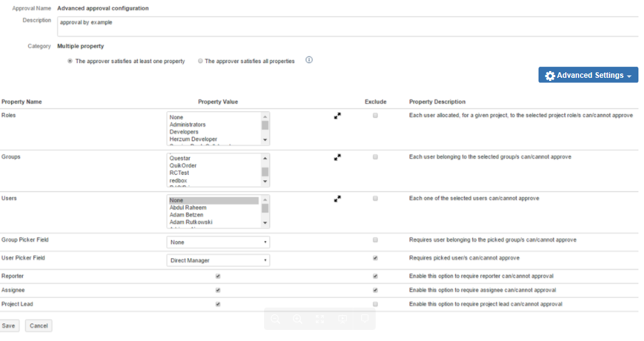Image resolution: width=644 pixels, height=341 pixels.
Task: Click the Cancel button
Action: [x=38, y=326]
